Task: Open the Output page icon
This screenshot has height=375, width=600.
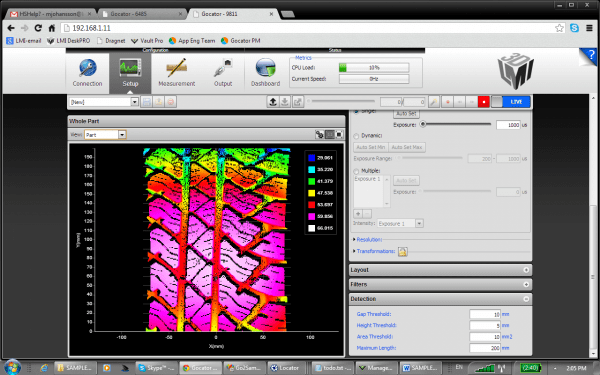Action: click(x=223, y=73)
